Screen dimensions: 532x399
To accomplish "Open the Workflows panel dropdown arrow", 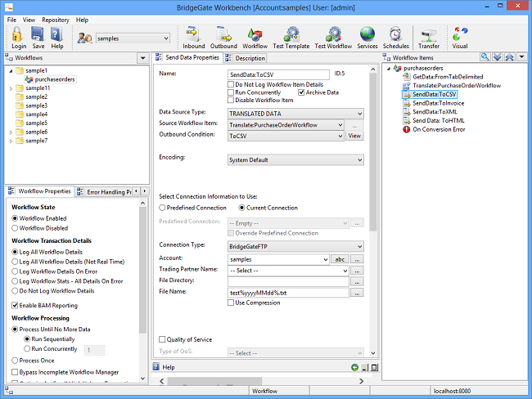I will coord(143,58).
